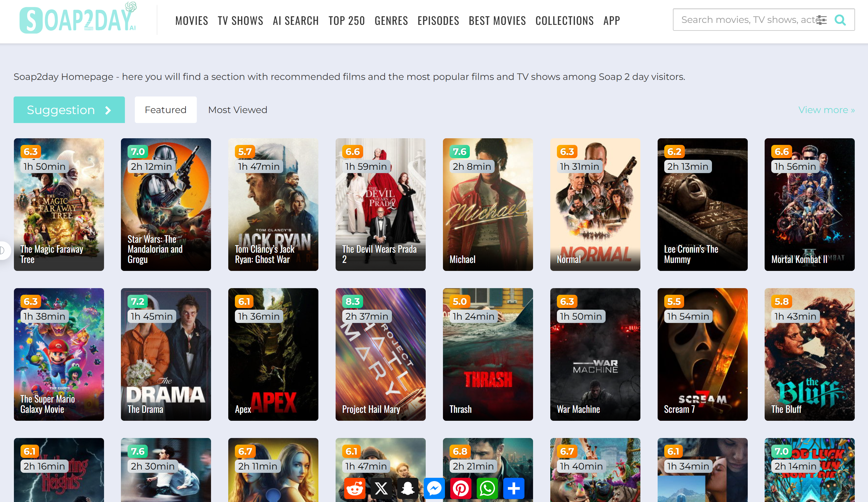The width and height of the screenshot is (868, 502).
Task: Open Lee Cronin's The Mummy poster
Action: [703, 205]
